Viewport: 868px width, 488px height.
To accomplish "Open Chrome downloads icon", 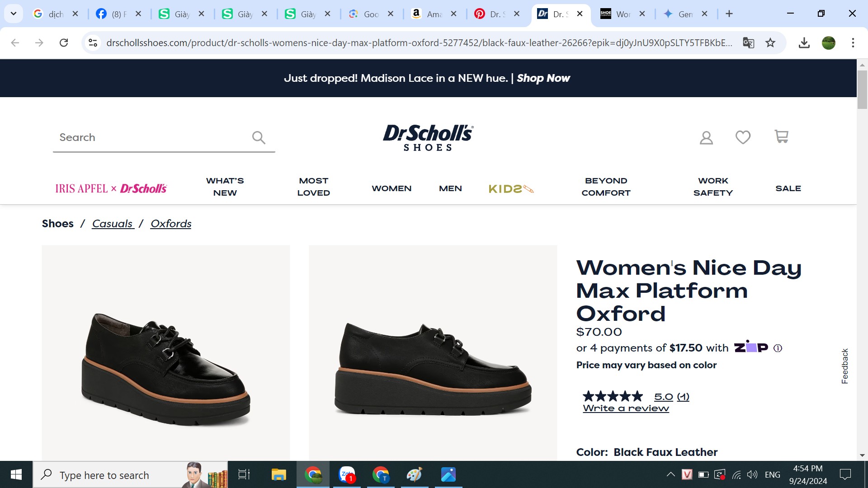I will [804, 43].
